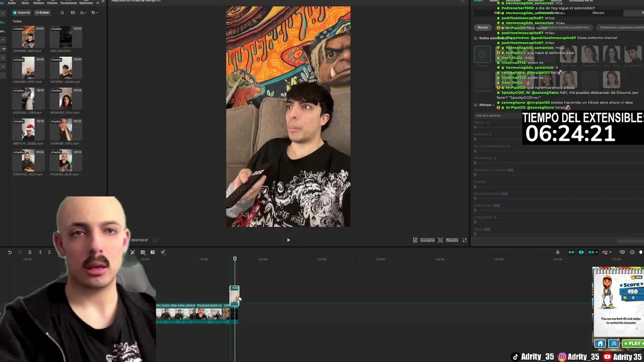Click the Grabar button
This screenshot has width=644, height=362.
point(42,13)
